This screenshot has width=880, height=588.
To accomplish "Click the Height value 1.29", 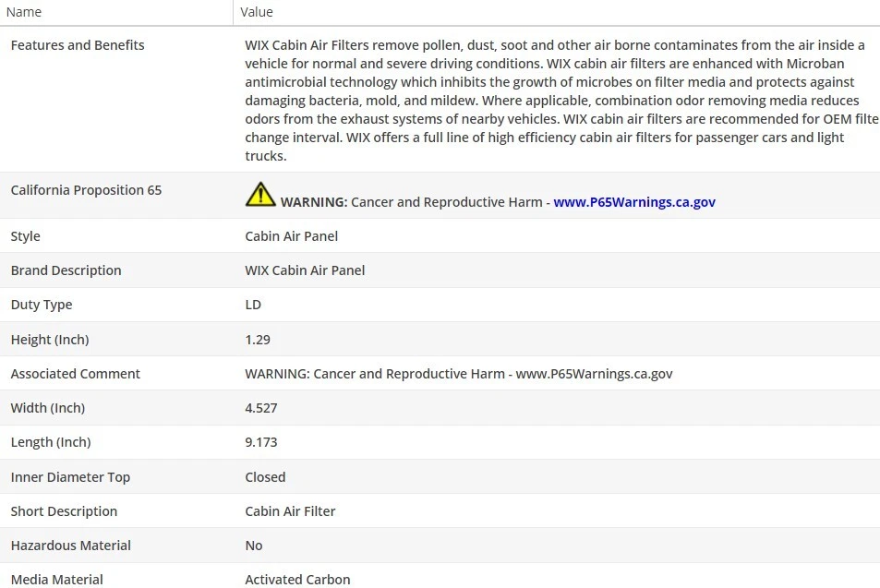I will pyautogui.click(x=258, y=340).
